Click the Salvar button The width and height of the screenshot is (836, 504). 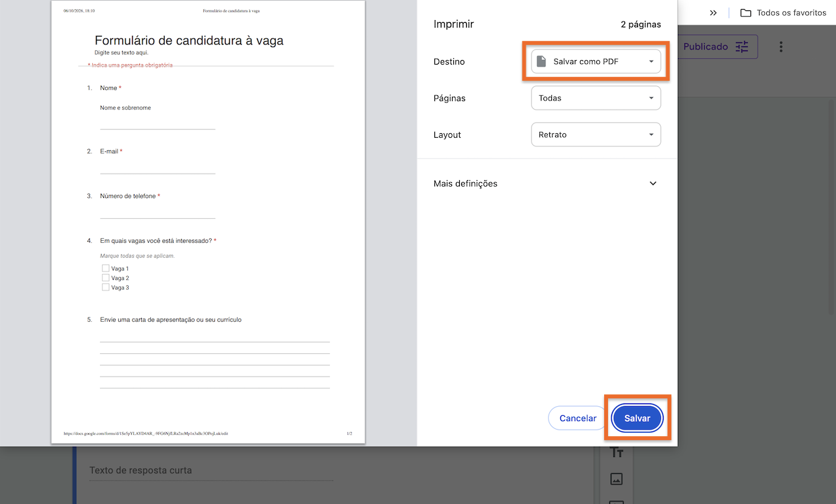tap(637, 418)
